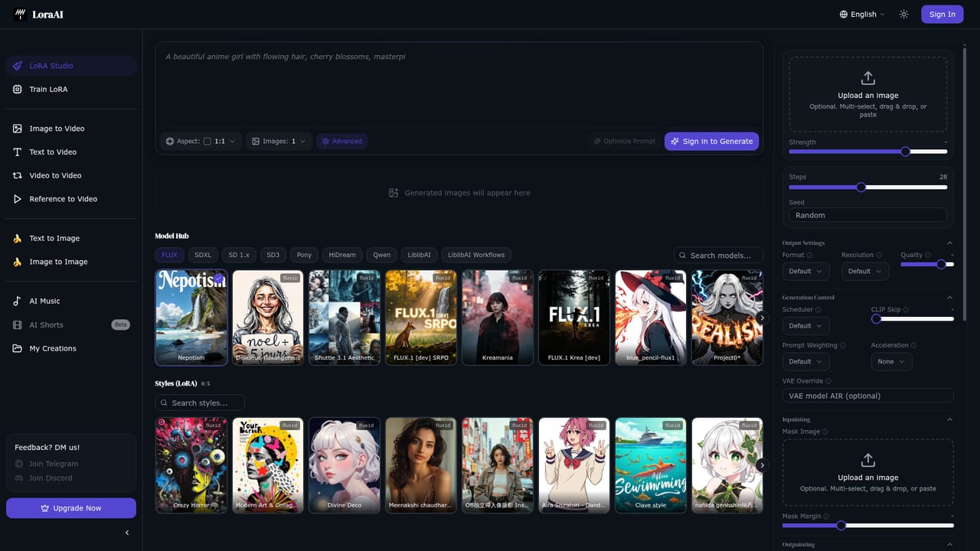Open Image to Video from the sidebar
The height and width of the screenshot is (551, 980).
tap(71, 129)
